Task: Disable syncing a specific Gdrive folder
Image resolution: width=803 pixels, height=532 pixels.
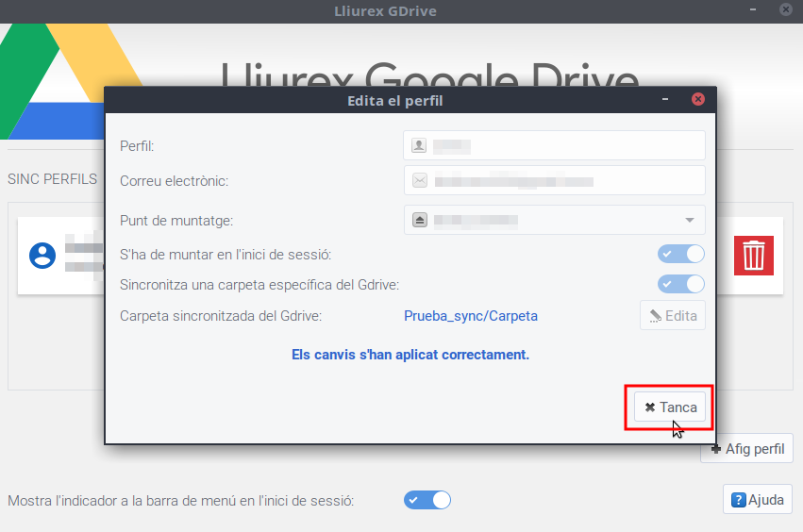Action: coord(681,284)
